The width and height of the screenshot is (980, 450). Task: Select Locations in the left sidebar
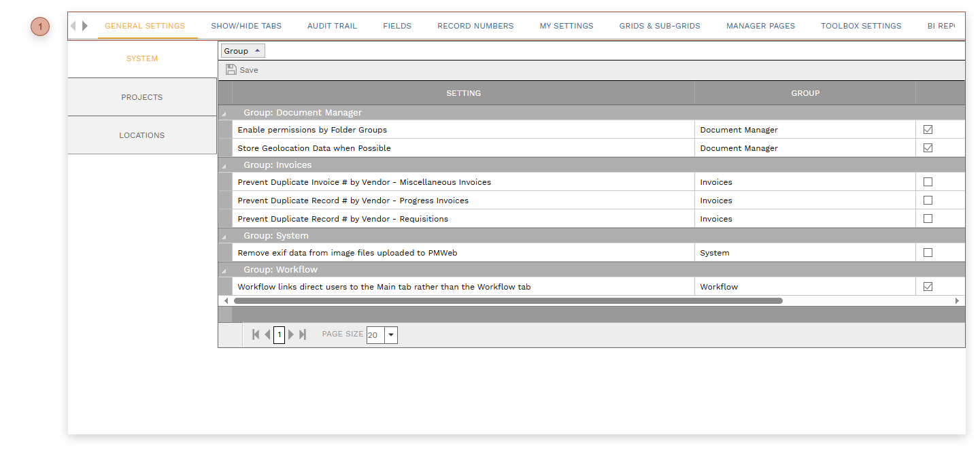tap(142, 135)
